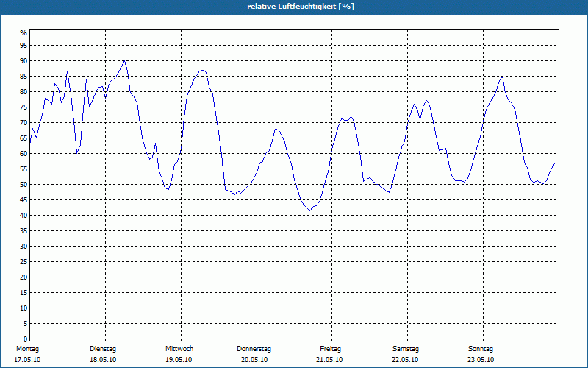The height and width of the screenshot is (368, 588).
Task: Click the 'Donnerstag' day label
Action: point(254,349)
